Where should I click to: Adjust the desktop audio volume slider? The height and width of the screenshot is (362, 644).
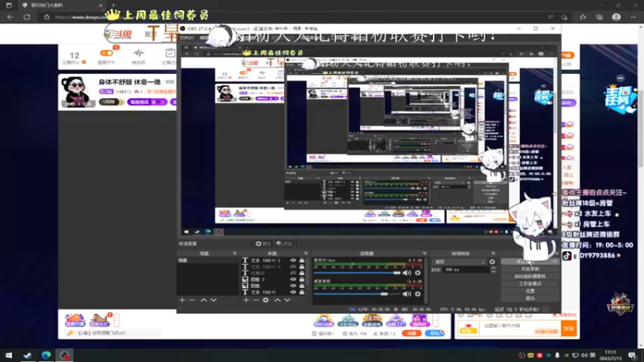(357, 294)
